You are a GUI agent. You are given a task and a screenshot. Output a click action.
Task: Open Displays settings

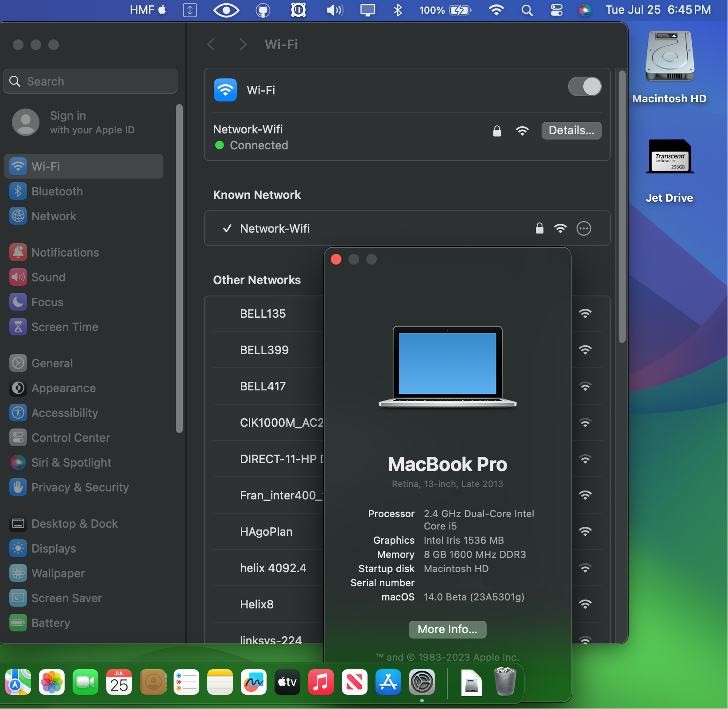pos(84,548)
